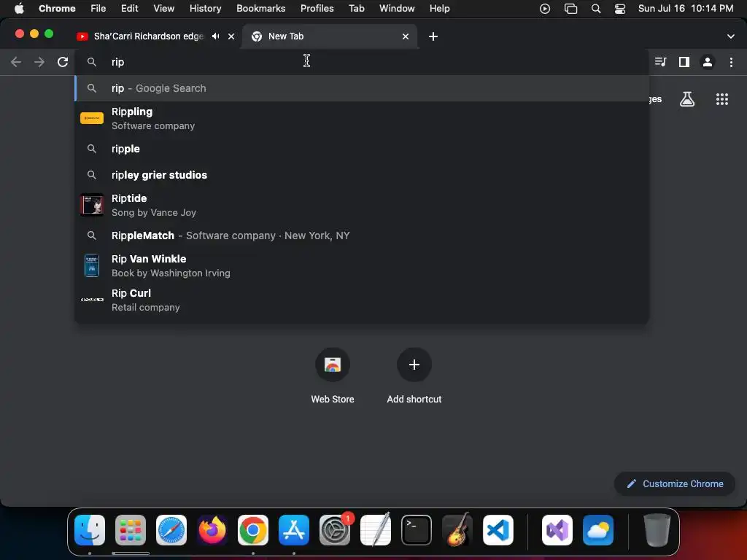Screen dimensions: 747x560
Task: Open Control Center in menu bar
Action: click(620, 9)
